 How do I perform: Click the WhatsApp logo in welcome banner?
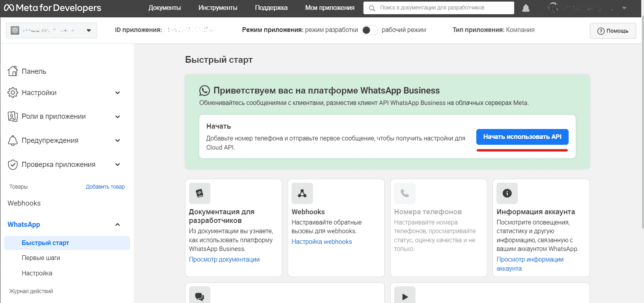point(204,91)
